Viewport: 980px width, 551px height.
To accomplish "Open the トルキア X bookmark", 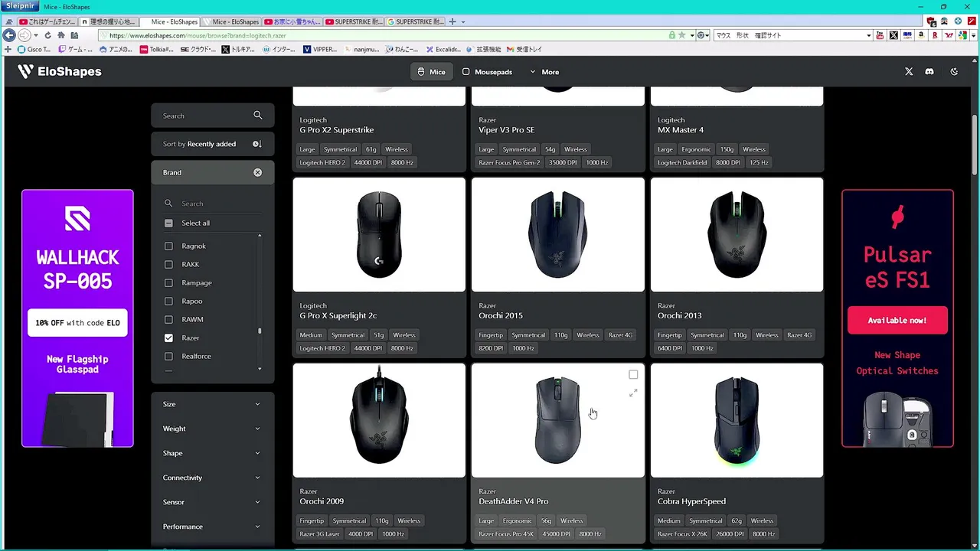I will (237, 49).
